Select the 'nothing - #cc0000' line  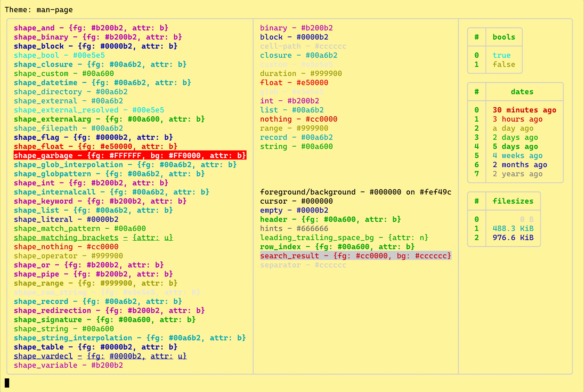tap(298, 119)
